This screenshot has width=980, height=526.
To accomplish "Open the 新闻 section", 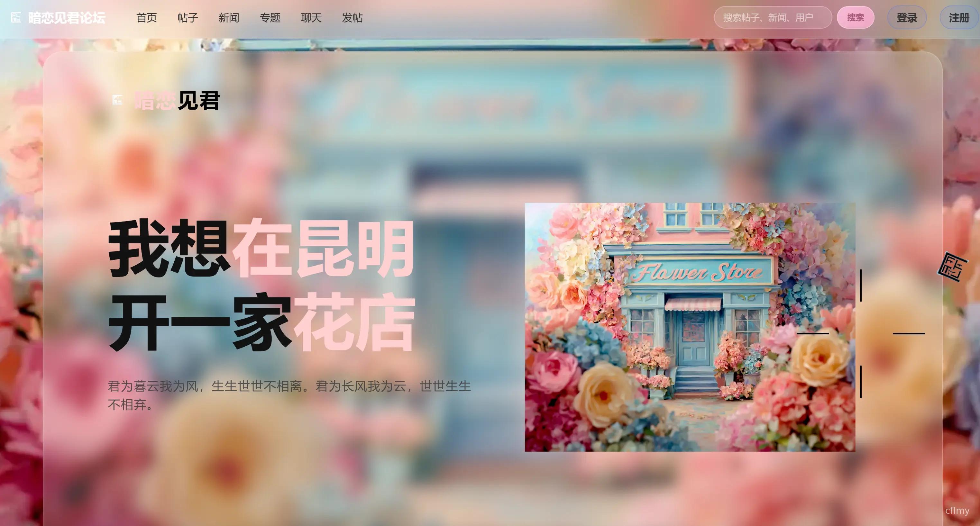I will point(229,18).
